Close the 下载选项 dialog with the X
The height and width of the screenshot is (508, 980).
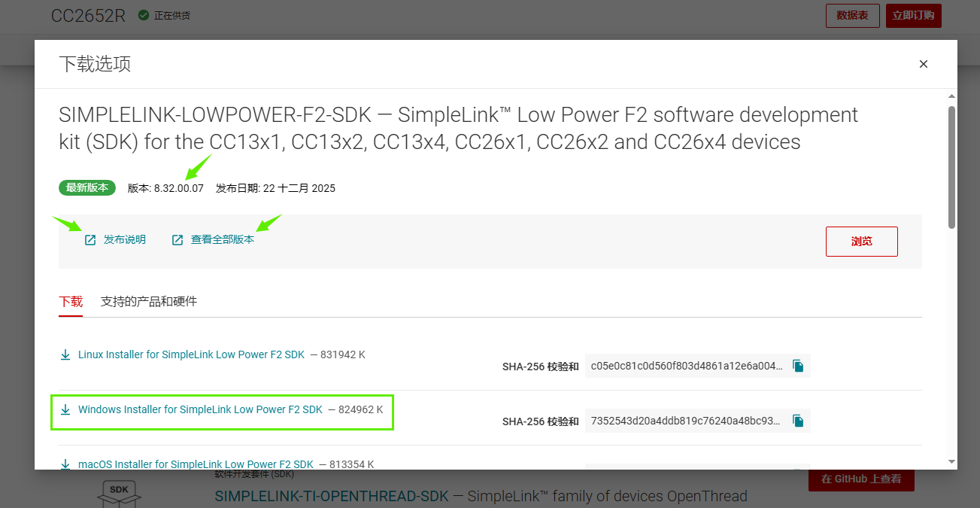924,64
